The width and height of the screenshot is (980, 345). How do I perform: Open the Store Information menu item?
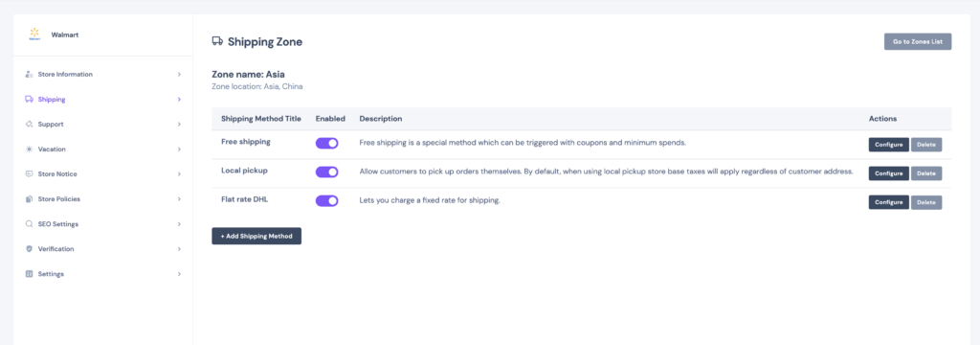(x=103, y=75)
